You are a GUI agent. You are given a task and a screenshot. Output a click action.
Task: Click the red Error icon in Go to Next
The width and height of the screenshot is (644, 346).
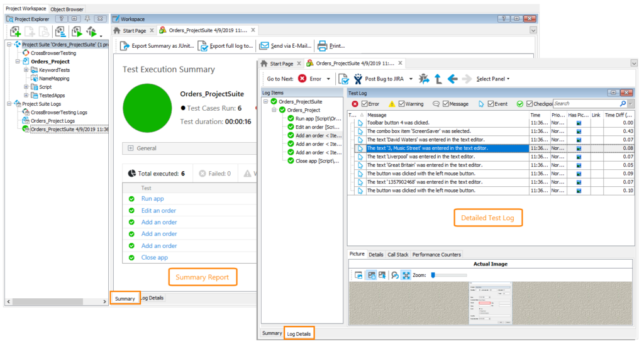pos(303,79)
